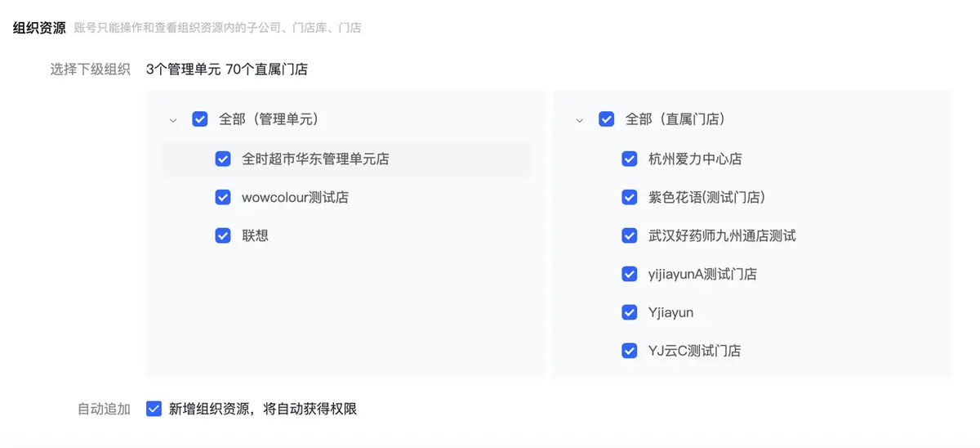The width and height of the screenshot is (980, 448).
Task: Click the 全部（直属门店）label text
Action: click(x=675, y=119)
